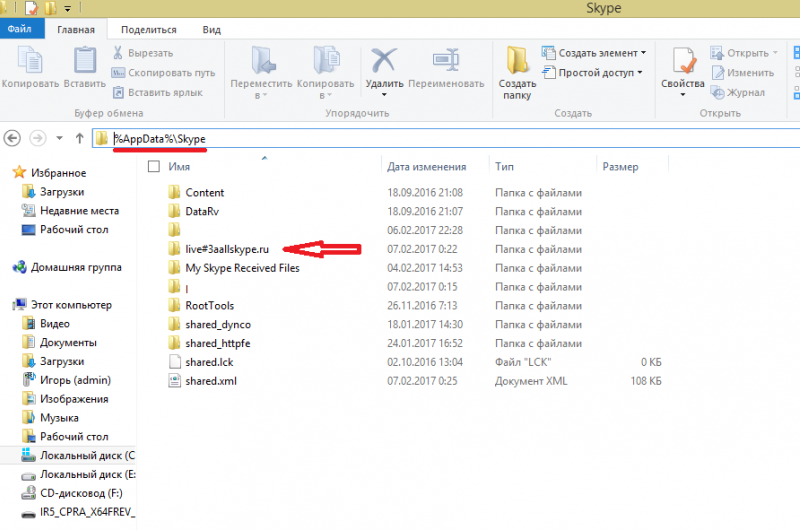This screenshot has height=530, width=800.
Task: Click the Edit (Изменить) ribbon button
Action: [742, 72]
